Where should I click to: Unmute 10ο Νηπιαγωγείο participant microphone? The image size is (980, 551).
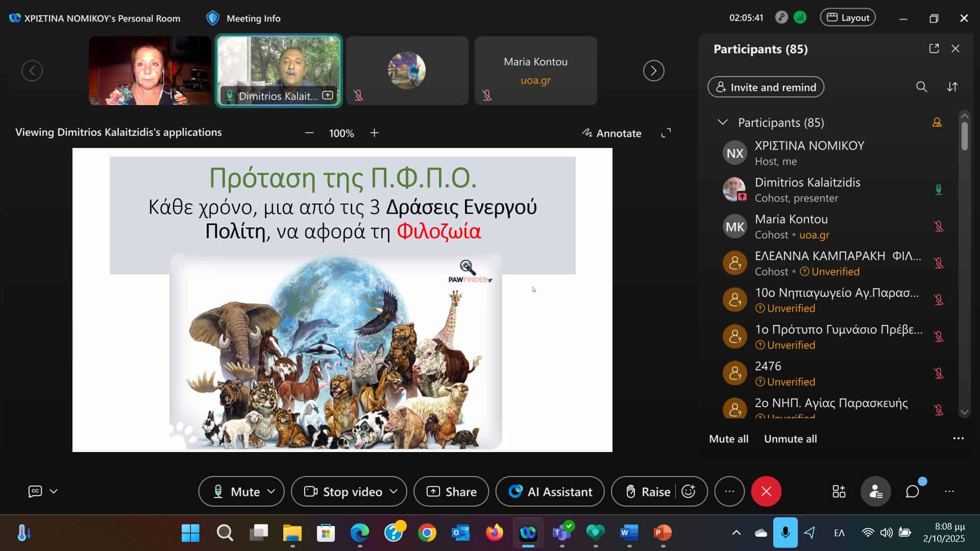tap(938, 299)
